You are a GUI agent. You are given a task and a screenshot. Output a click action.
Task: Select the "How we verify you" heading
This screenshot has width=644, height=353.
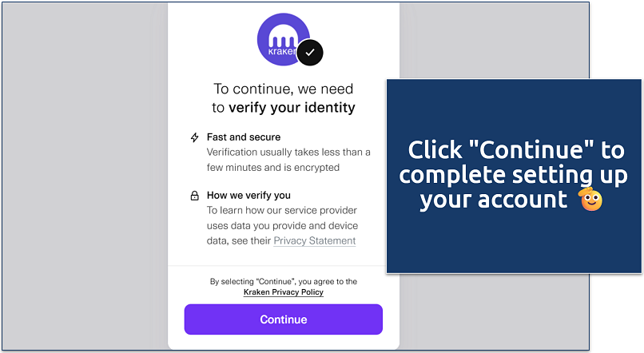(x=248, y=196)
